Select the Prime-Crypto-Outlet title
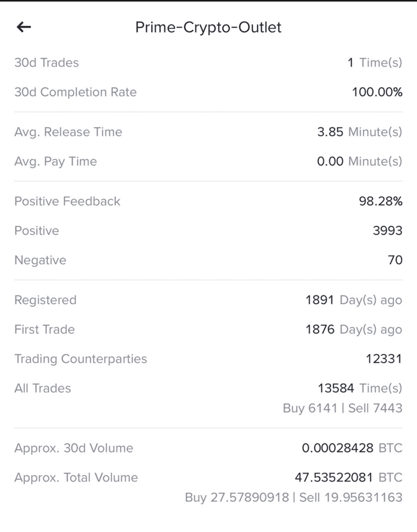This screenshot has width=417, height=532. coord(208,28)
